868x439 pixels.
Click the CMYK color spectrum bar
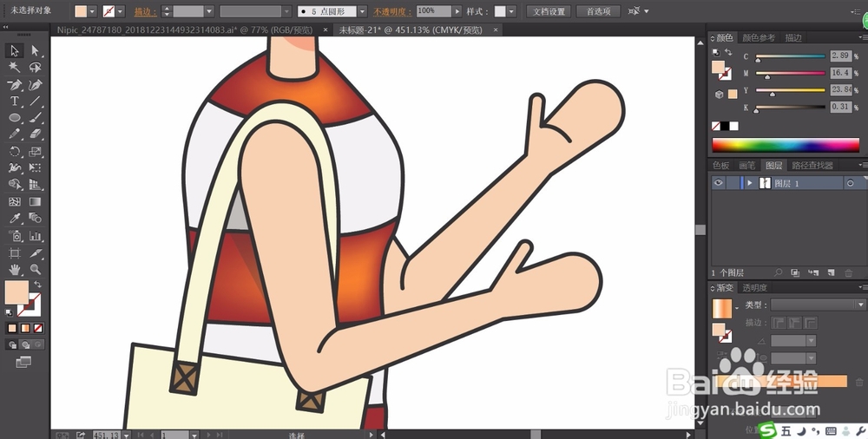pos(785,145)
